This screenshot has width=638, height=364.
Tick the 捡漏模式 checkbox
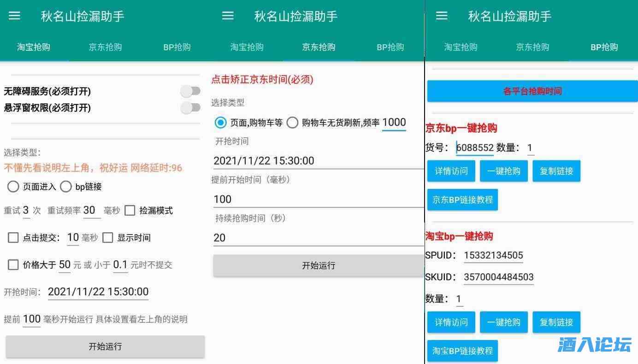pos(130,211)
